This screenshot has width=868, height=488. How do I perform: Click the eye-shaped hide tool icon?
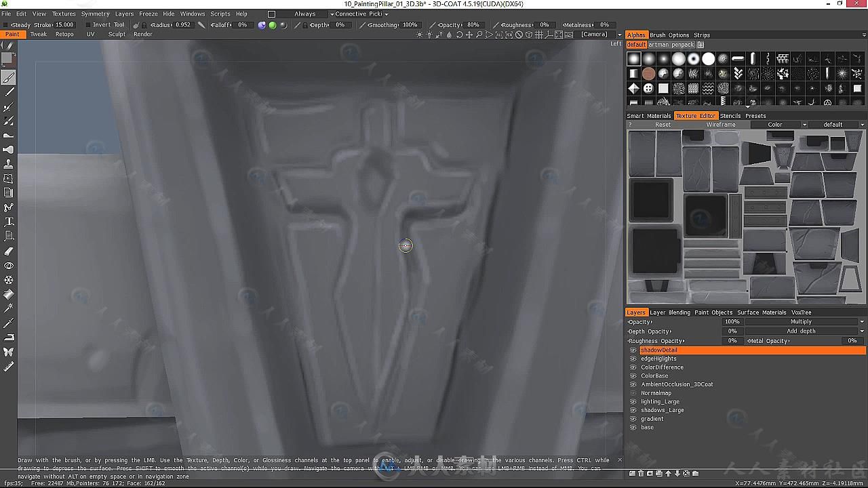pyautogui.click(x=9, y=266)
